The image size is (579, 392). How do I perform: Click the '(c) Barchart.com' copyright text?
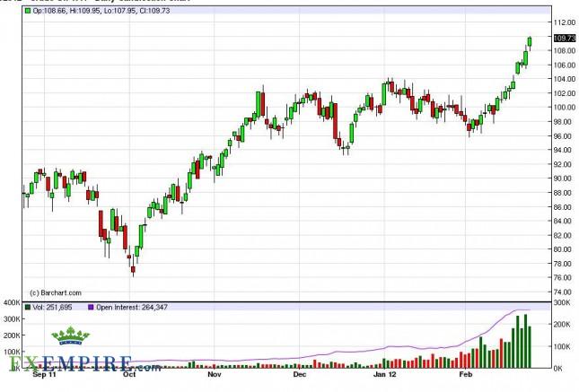56,292
